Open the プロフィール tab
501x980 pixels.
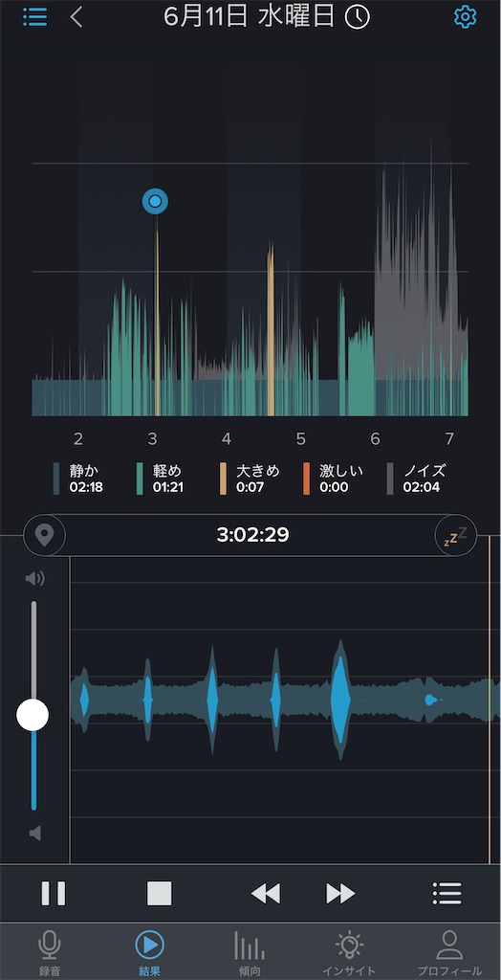click(449, 952)
